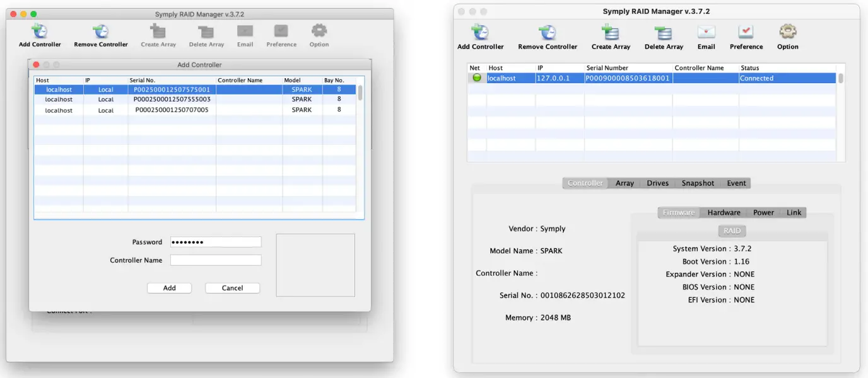Select the Firmware sub-tab

[679, 213]
